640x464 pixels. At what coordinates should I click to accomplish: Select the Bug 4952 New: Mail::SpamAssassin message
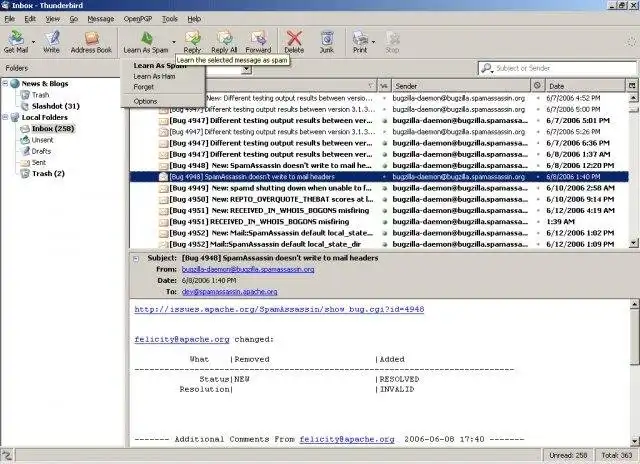pos(379,233)
